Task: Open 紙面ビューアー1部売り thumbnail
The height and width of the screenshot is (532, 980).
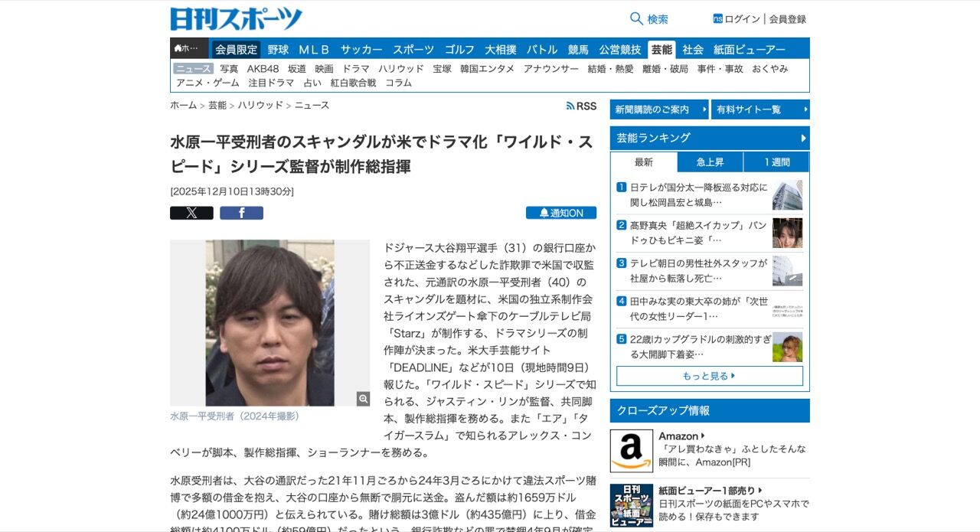Action: coord(632,505)
